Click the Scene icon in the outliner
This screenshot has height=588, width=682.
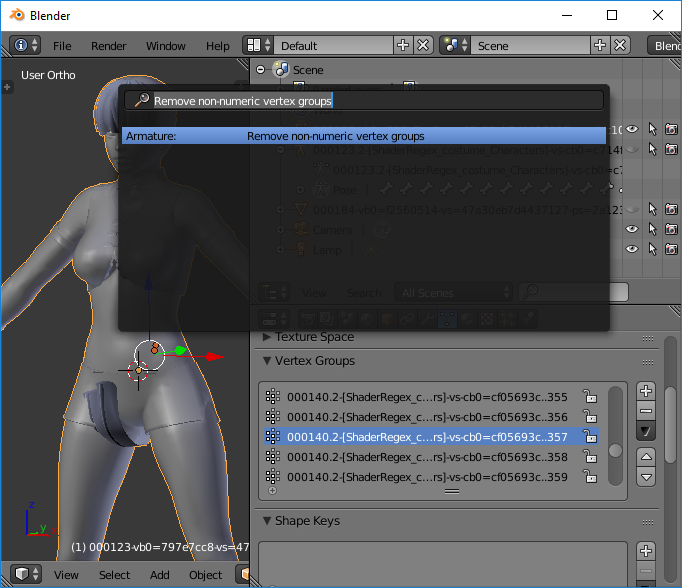coord(281,70)
